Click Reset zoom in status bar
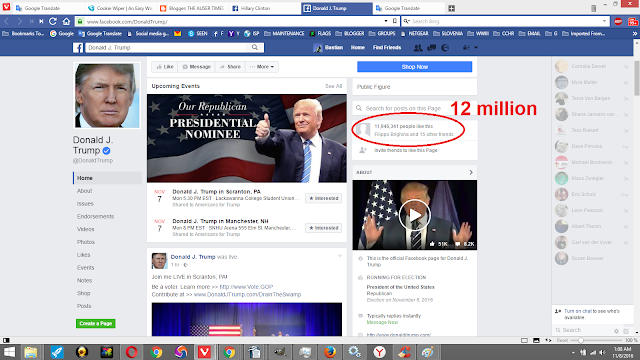Viewport: 640px width, 360px height. pos(562,340)
